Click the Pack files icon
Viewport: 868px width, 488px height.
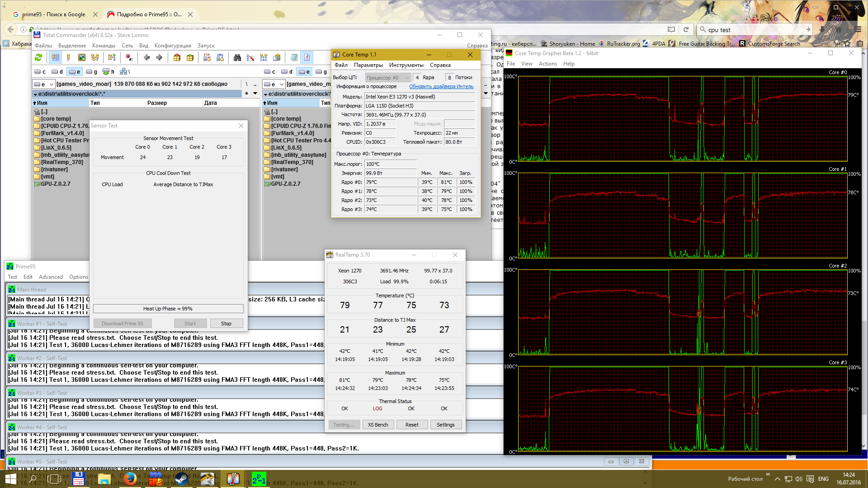[177, 57]
